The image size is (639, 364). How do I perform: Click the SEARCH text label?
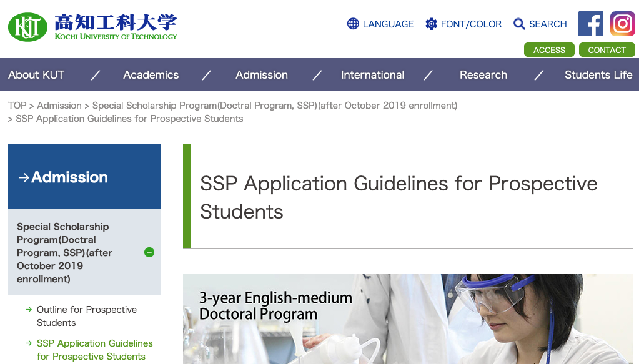tap(548, 24)
